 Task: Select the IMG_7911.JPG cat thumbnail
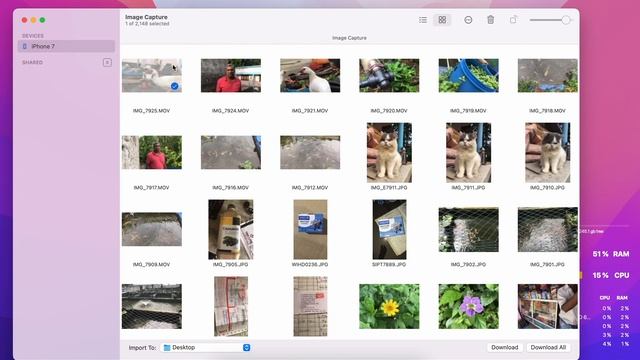pyautogui.click(x=469, y=153)
